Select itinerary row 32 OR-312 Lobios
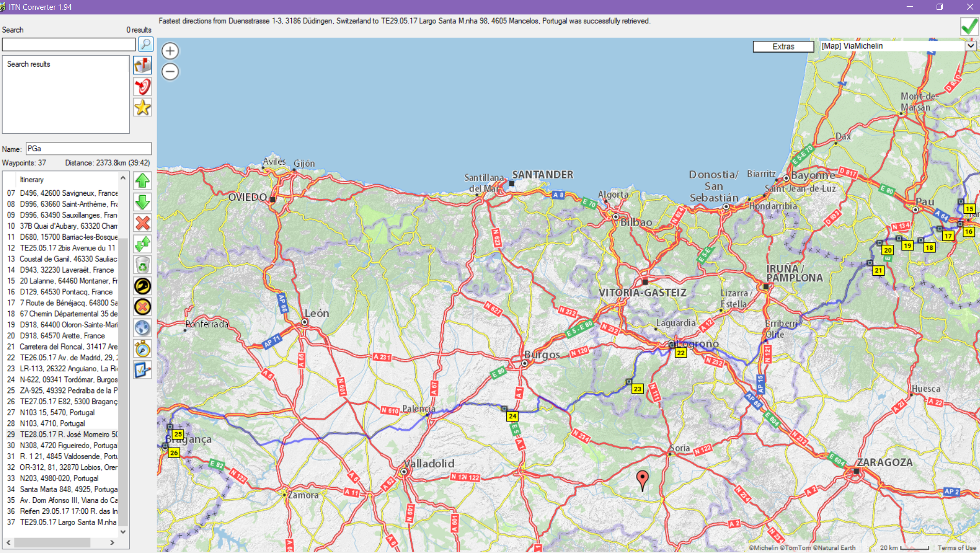 pyautogui.click(x=62, y=467)
